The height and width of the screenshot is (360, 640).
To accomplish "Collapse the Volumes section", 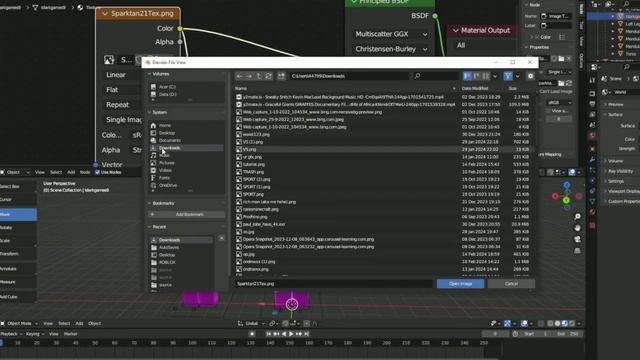I will pyautogui.click(x=149, y=74).
